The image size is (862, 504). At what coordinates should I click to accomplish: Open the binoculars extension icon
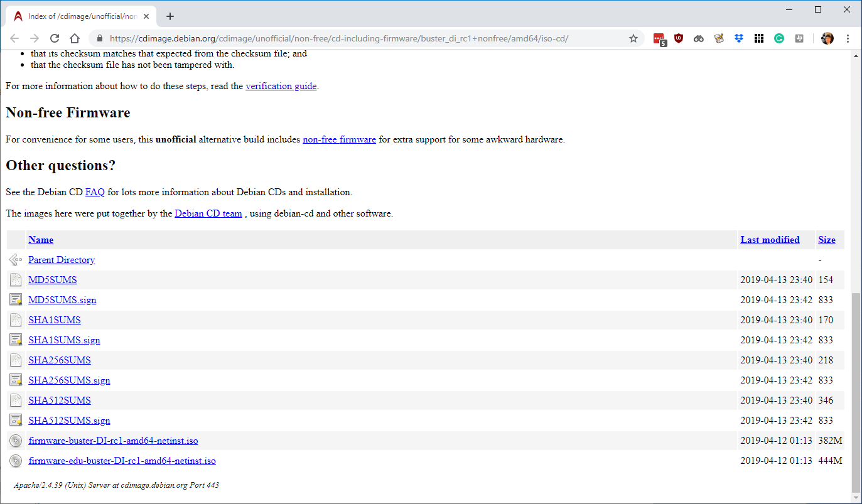pyautogui.click(x=699, y=38)
